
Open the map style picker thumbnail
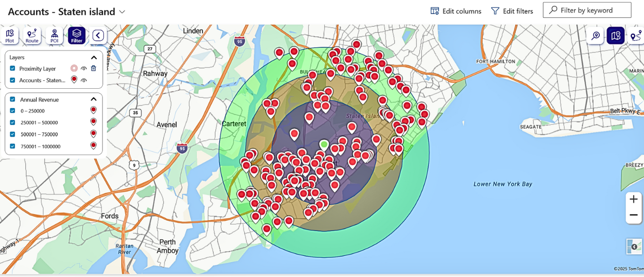[634, 246]
